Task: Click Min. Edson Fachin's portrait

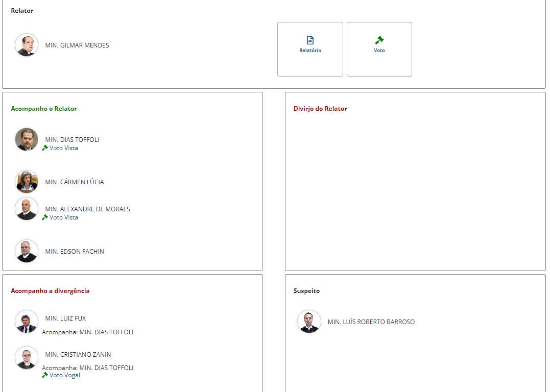Action: click(x=27, y=251)
